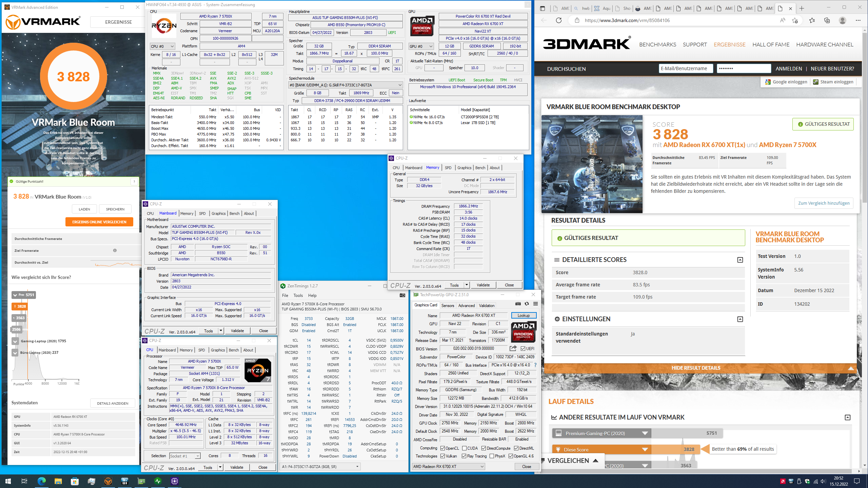
Task: Click the Speichern button in VRMark
Action: 115,209
